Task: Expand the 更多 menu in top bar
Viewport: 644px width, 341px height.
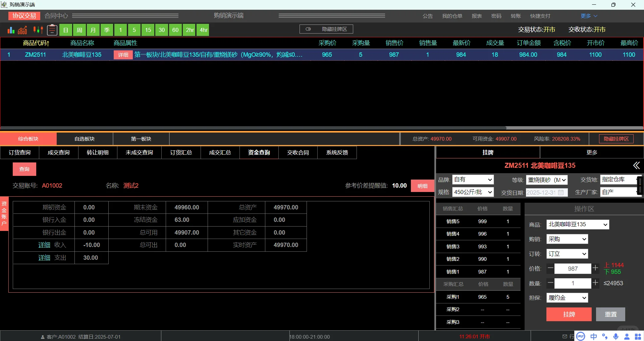Action: (589, 16)
